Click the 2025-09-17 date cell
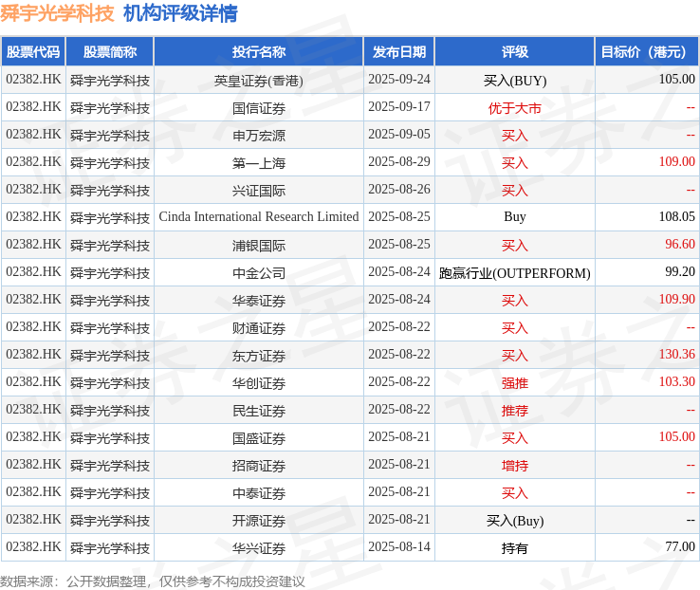 (x=399, y=107)
